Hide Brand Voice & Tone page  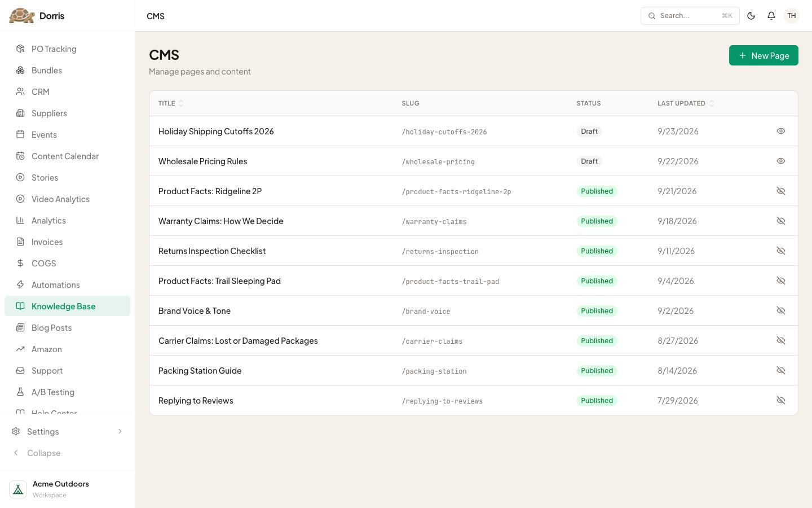[781, 310]
